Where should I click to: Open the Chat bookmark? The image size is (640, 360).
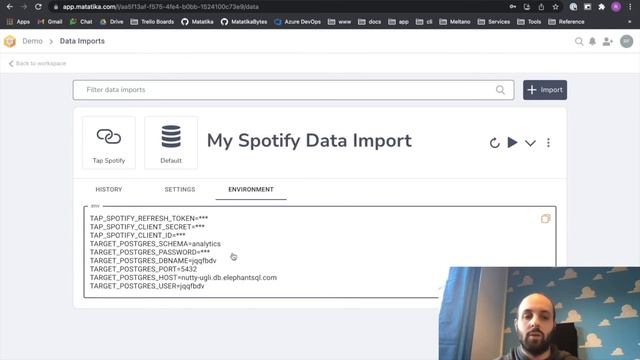tap(81, 22)
